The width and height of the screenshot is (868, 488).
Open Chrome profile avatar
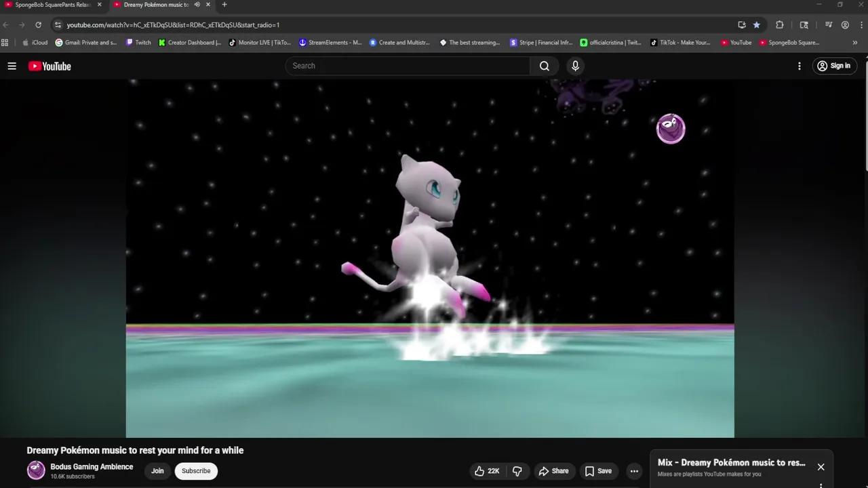click(x=845, y=25)
